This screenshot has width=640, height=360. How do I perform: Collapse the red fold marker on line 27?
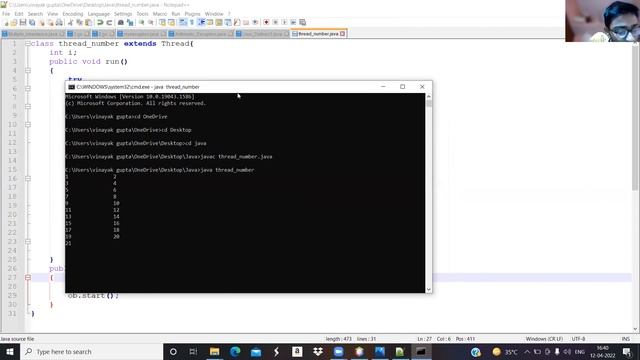coord(28,278)
